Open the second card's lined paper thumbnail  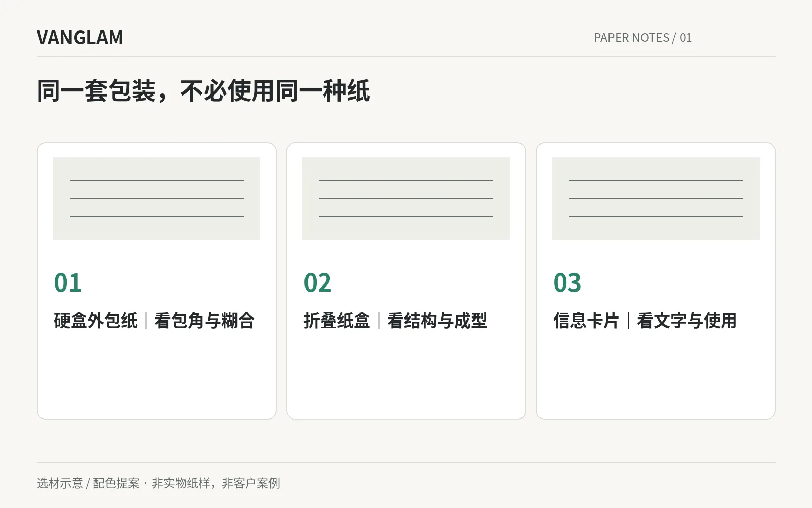pyautogui.click(x=406, y=199)
